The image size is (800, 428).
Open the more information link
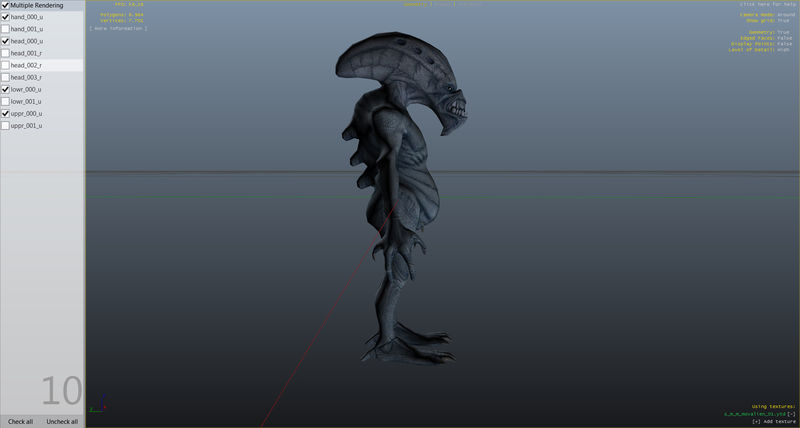point(118,29)
